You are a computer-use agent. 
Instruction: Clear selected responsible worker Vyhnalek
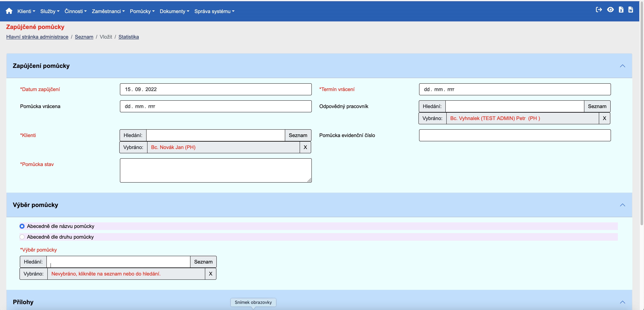(604, 118)
